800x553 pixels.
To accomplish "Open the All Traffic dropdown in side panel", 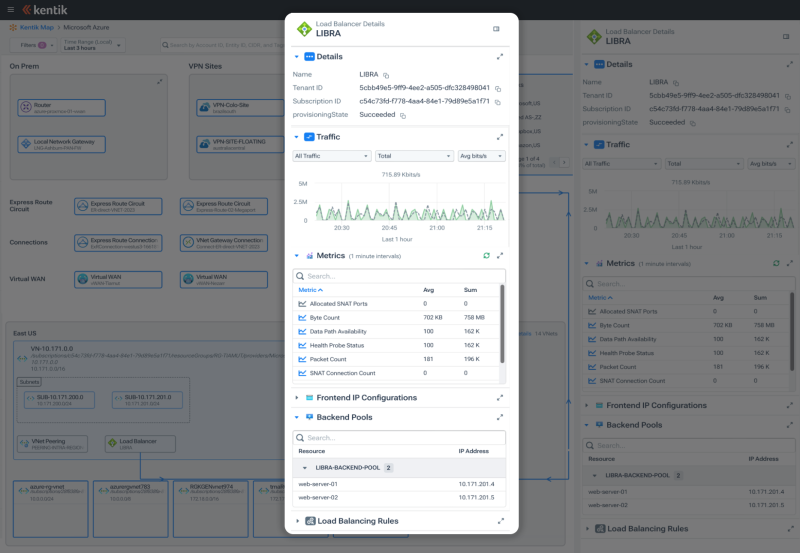I will point(621,164).
